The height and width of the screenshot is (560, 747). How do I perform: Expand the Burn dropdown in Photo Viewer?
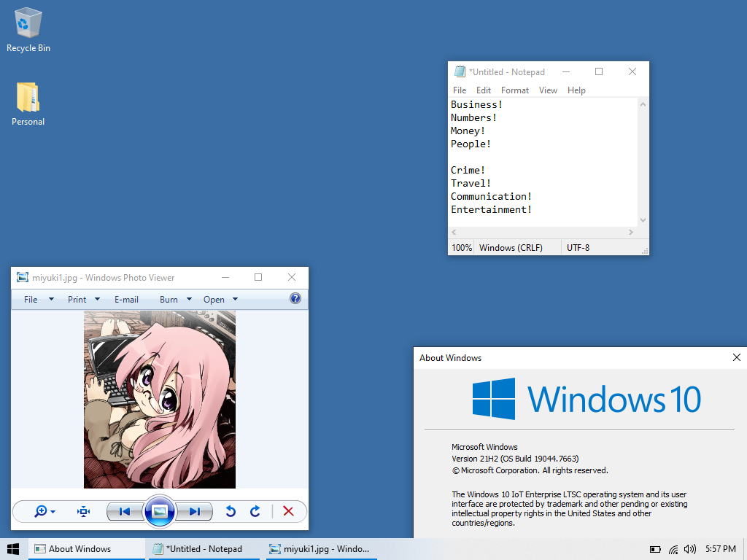click(x=189, y=299)
